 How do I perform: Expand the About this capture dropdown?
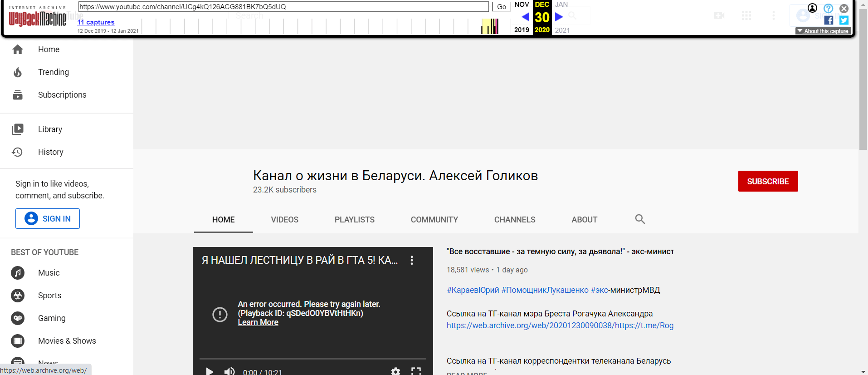coord(823,31)
